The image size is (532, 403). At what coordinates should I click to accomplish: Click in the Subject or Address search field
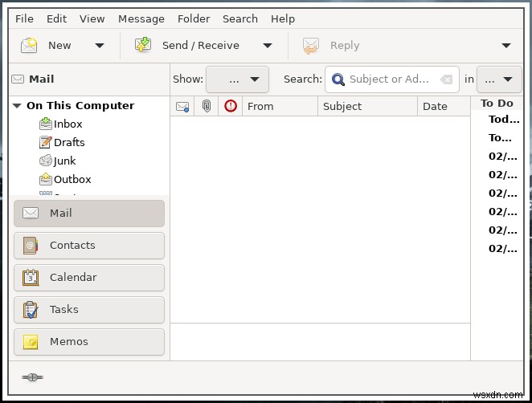click(x=392, y=79)
